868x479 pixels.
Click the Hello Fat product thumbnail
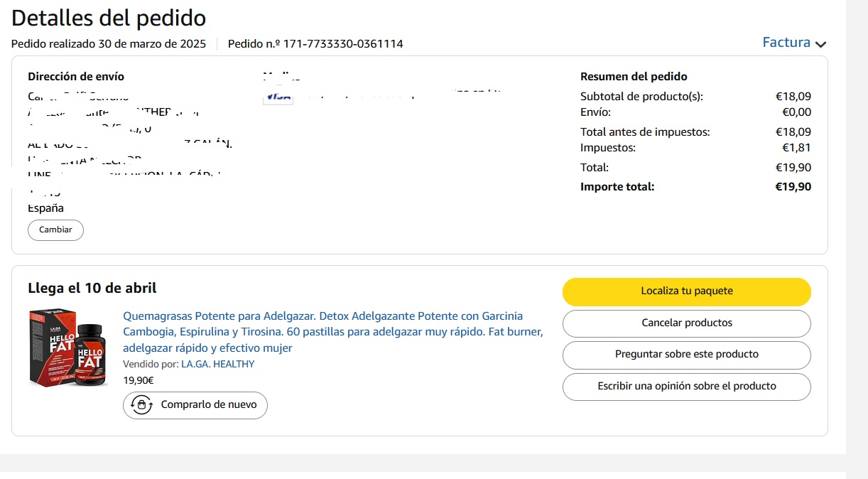click(68, 348)
